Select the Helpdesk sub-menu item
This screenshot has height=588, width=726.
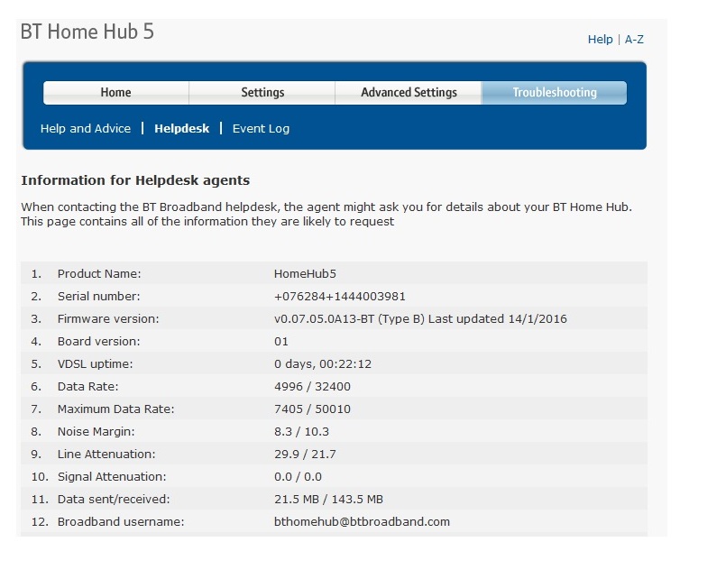[x=181, y=129]
